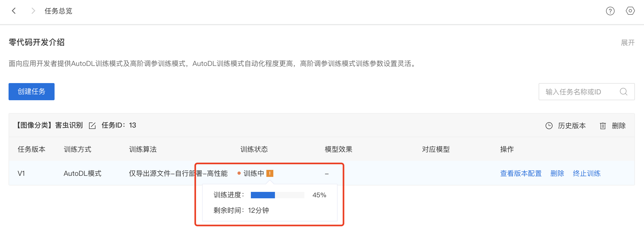Image resolution: width=644 pixels, height=231 pixels.
Task: Click the clock icon for 历史版本
Action: click(549, 126)
